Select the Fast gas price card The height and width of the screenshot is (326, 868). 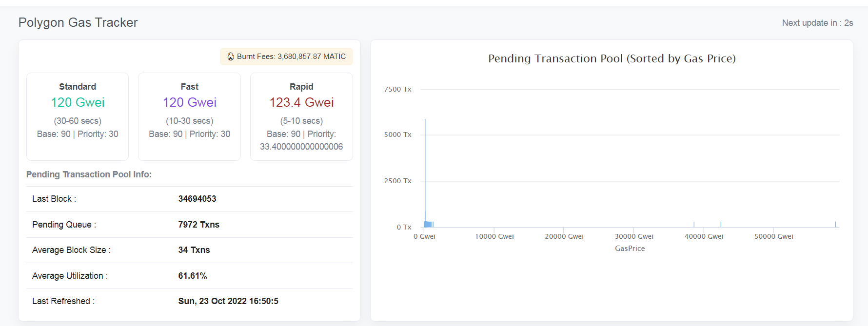189,116
